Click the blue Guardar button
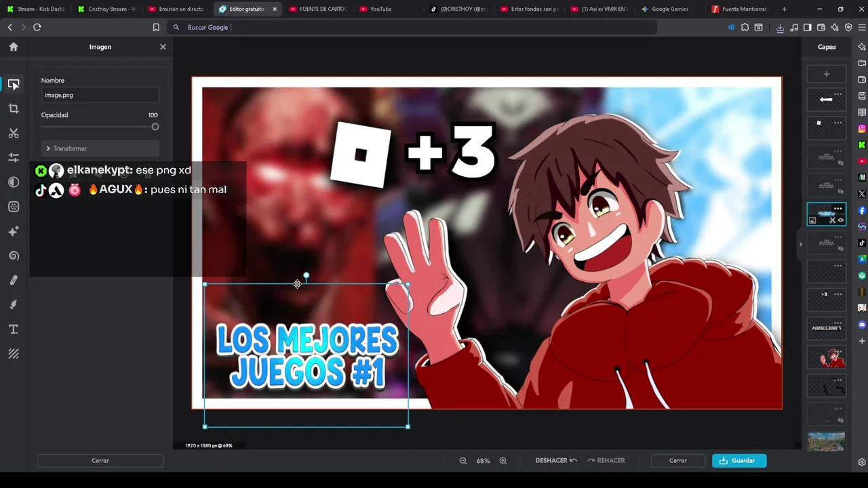Screen dimensions: 868x488 point(739,460)
